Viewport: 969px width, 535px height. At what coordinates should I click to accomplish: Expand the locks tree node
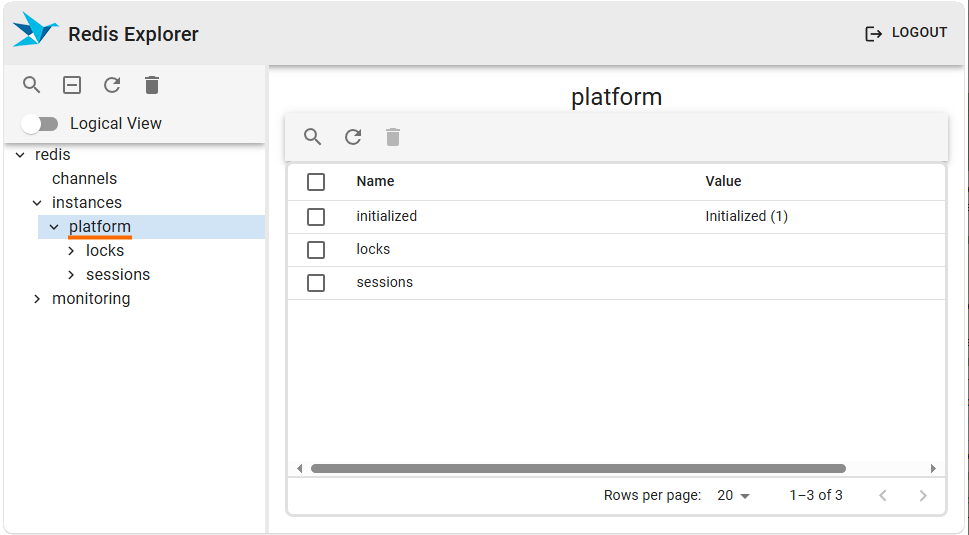71,251
